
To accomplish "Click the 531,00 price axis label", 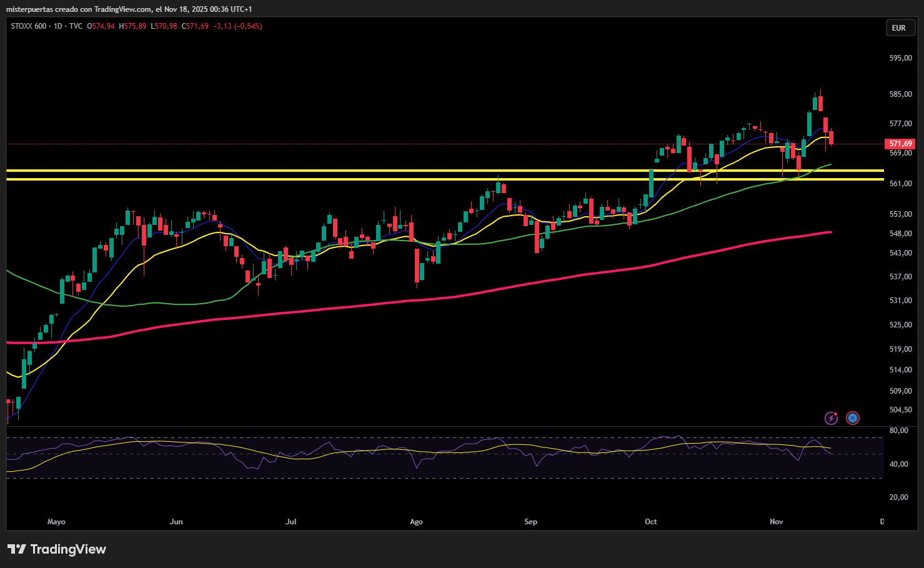I will (901, 301).
